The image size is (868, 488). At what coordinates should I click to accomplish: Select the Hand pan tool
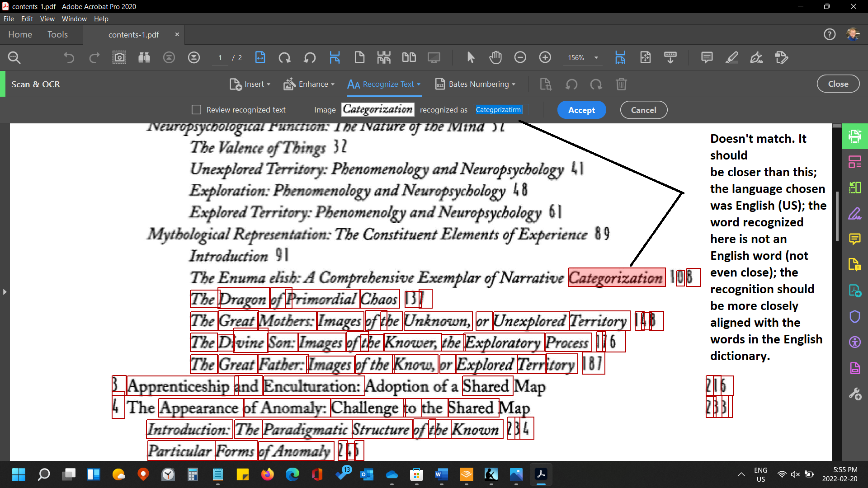(x=495, y=58)
